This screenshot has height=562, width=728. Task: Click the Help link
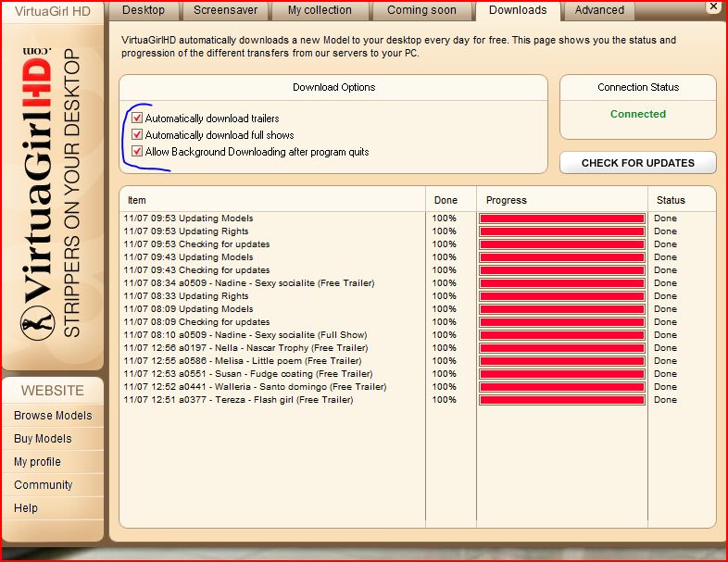point(26,508)
